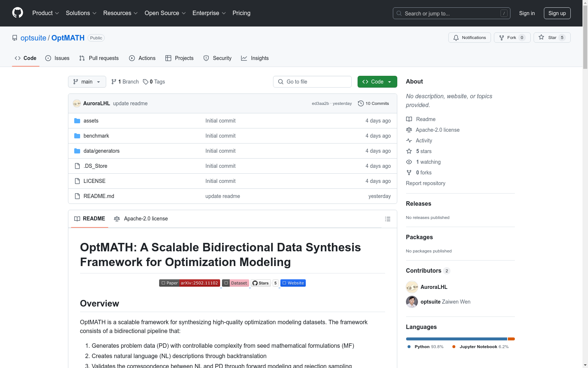The width and height of the screenshot is (588, 368).
Task: Expand the Open Source menu
Action: point(165,13)
